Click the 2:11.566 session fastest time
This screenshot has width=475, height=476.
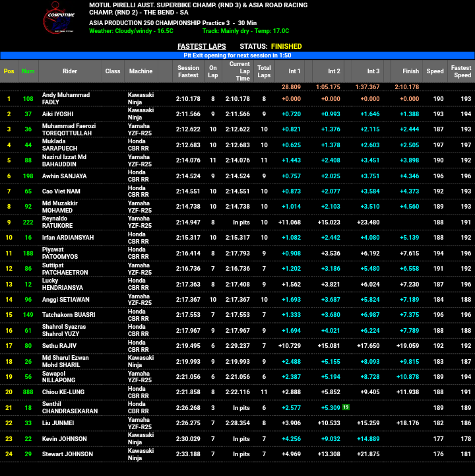[188, 114]
